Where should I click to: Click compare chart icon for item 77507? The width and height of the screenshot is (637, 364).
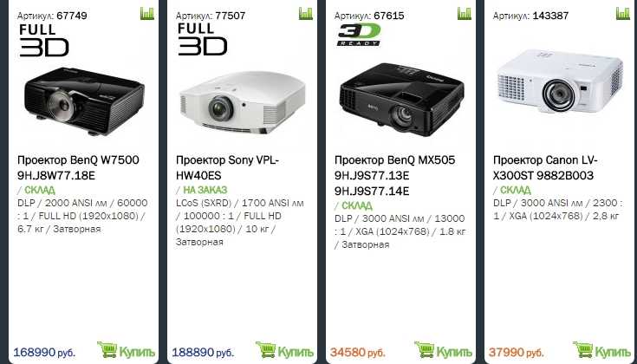coord(305,13)
